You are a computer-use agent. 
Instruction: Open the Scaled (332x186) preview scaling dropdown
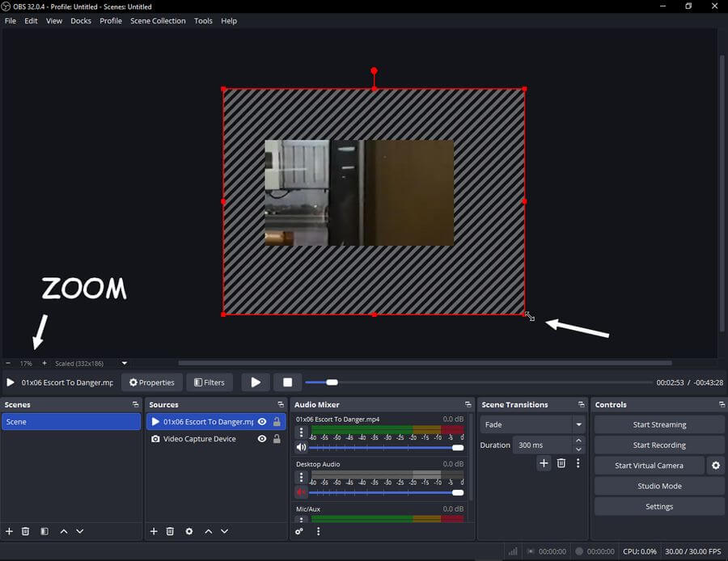[124, 364]
